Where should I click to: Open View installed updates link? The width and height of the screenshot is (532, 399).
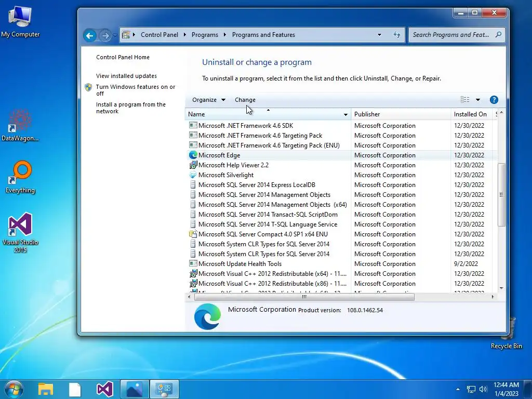tap(126, 76)
